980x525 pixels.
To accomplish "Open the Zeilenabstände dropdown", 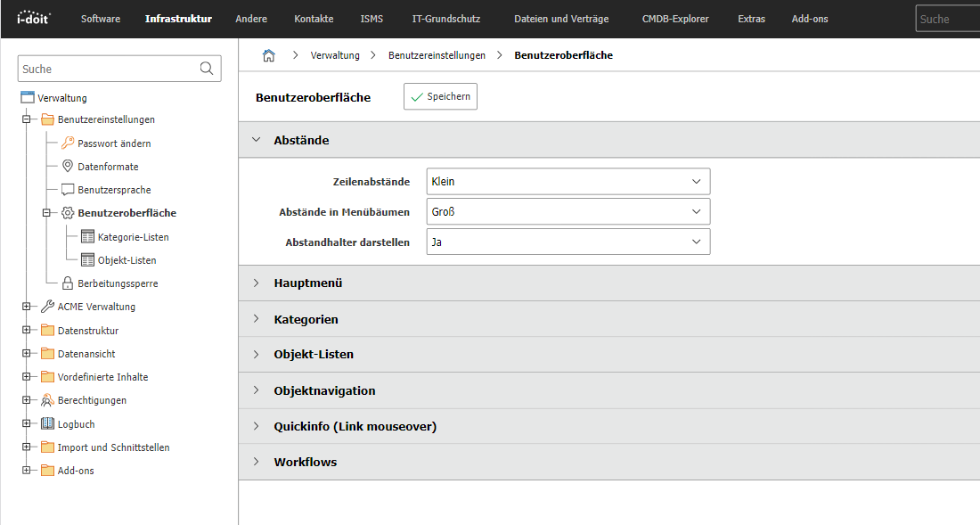I will [568, 181].
